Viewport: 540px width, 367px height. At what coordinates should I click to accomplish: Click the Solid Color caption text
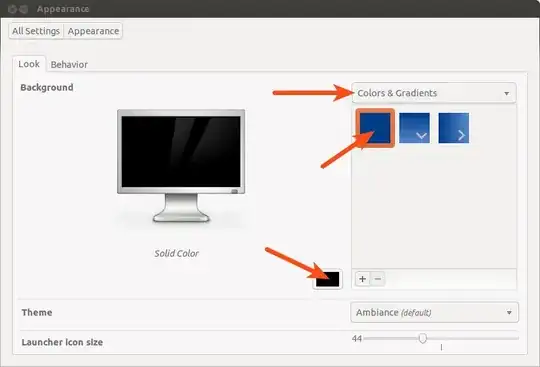pos(176,253)
